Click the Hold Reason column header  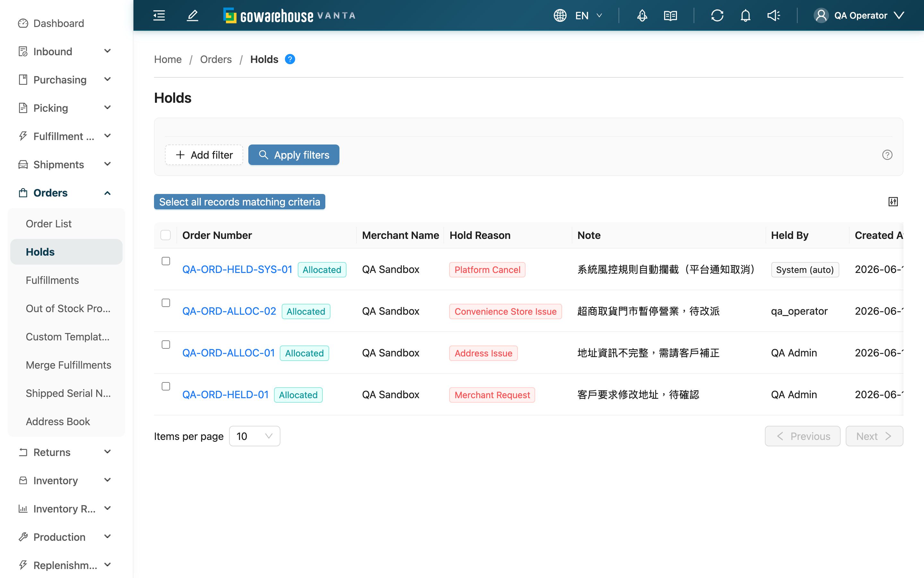tap(480, 235)
